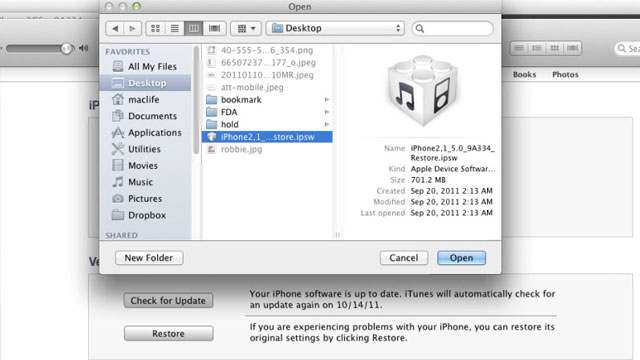This screenshot has width=640, height=360.
Task: Open the item arrangement dropdown
Action: (246, 28)
